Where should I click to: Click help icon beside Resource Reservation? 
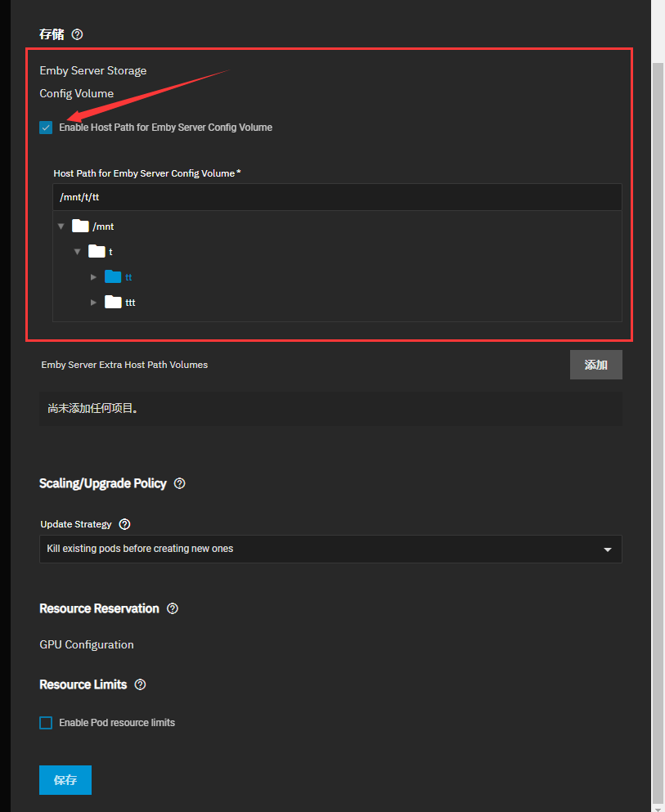pos(172,608)
